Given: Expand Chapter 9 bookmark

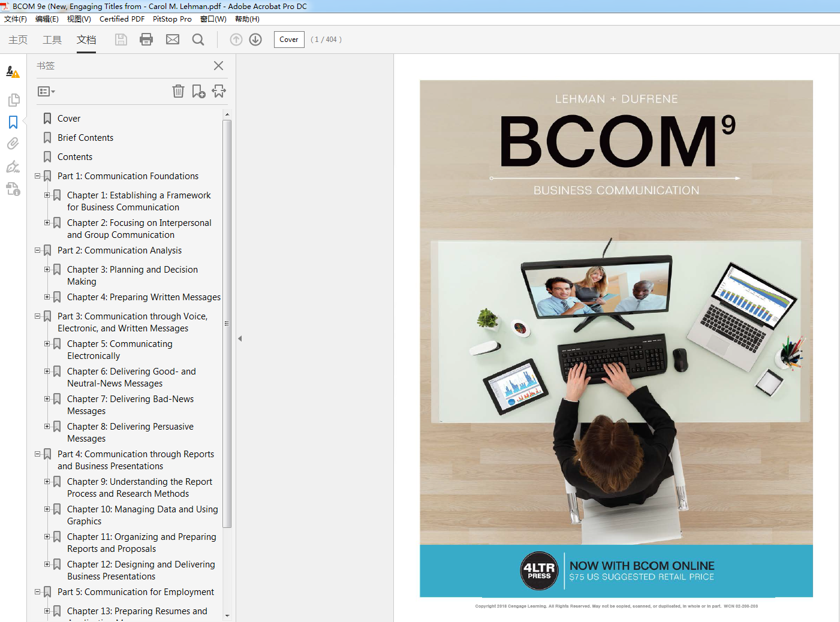Looking at the screenshot, I should pyautogui.click(x=47, y=482).
